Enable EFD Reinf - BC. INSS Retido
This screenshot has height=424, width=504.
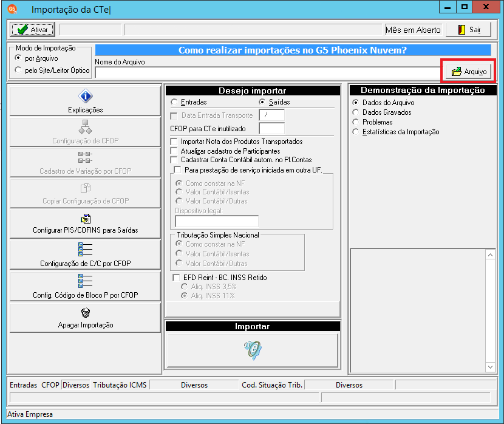click(x=176, y=278)
